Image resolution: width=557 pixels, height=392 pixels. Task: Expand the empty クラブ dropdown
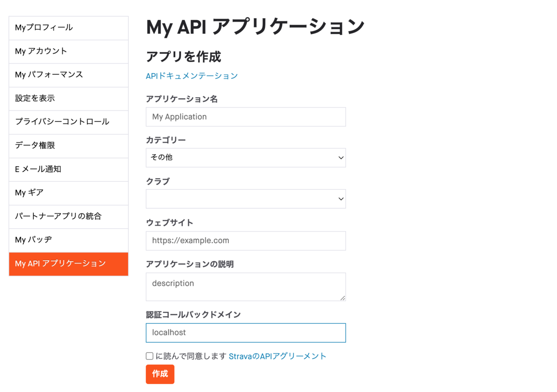246,199
